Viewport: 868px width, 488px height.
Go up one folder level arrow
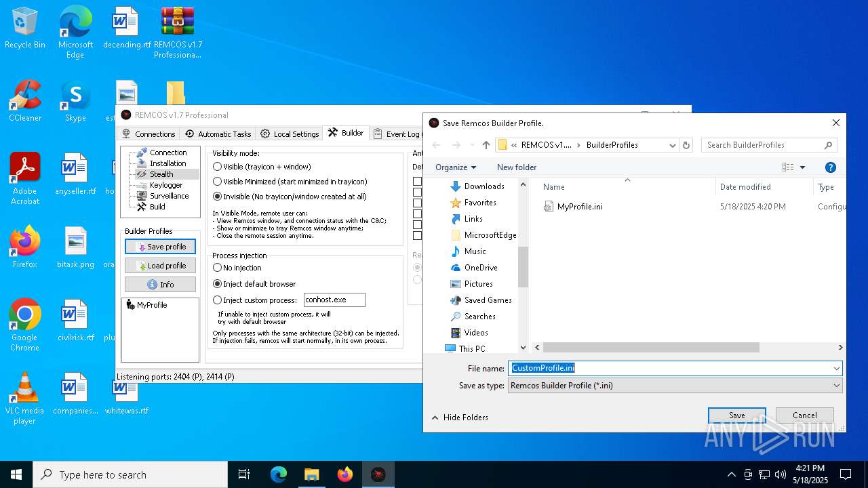pyautogui.click(x=486, y=145)
